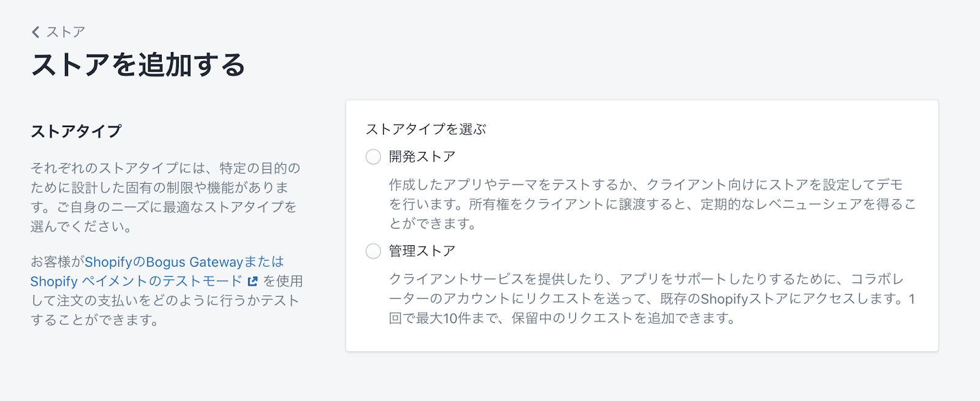This screenshot has width=980, height=401.
Task: Go back via the ストア breadcrumb link
Action: tap(66, 32)
